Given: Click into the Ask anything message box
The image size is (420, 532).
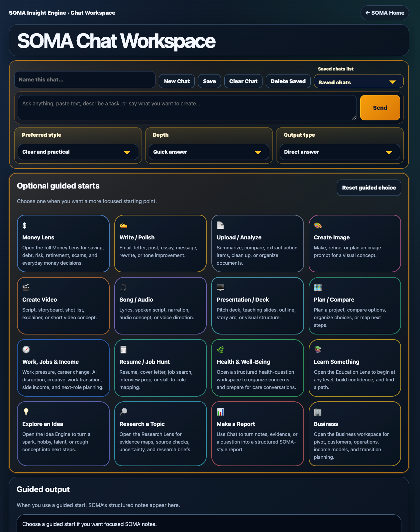Looking at the screenshot, I should 187,108.
